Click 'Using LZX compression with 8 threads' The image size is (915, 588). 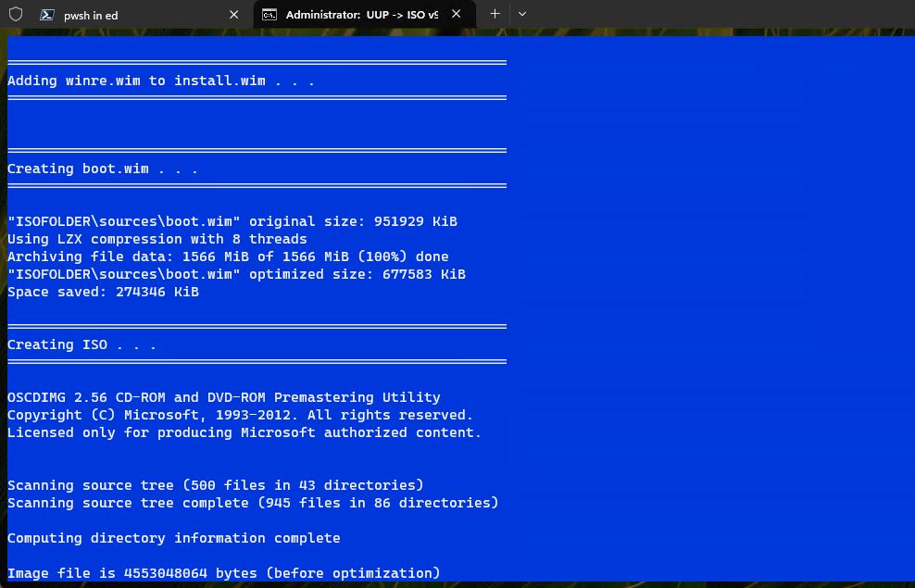(x=157, y=239)
